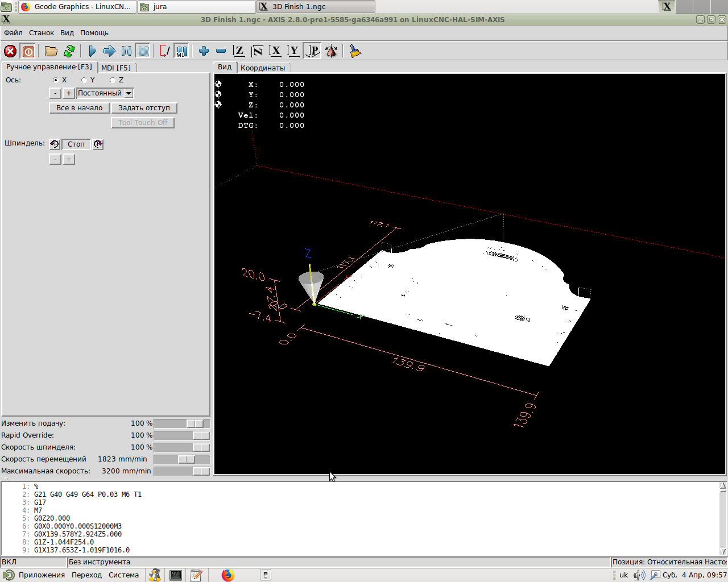Select G-code line G1Z-1.044F254.0
Image resolution: width=728 pixels, height=582 pixels.
pos(64,542)
